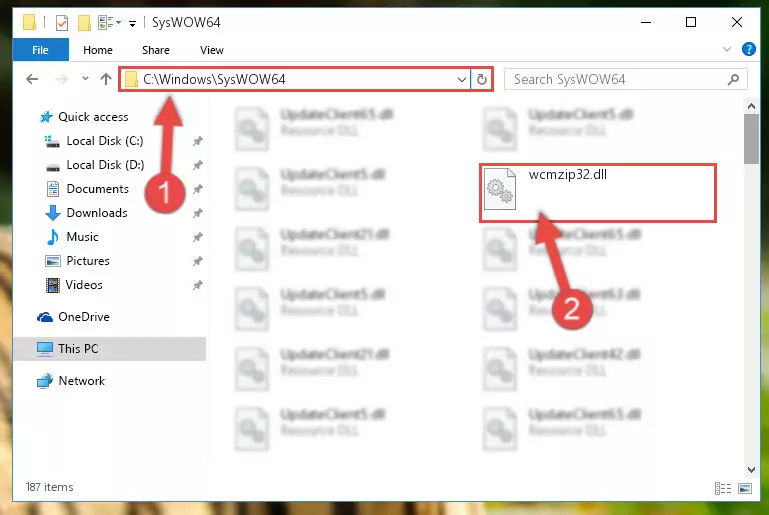The image size is (769, 515).
Task: Open Local Disk (D:) in sidebar
Action: click(105, 165)
